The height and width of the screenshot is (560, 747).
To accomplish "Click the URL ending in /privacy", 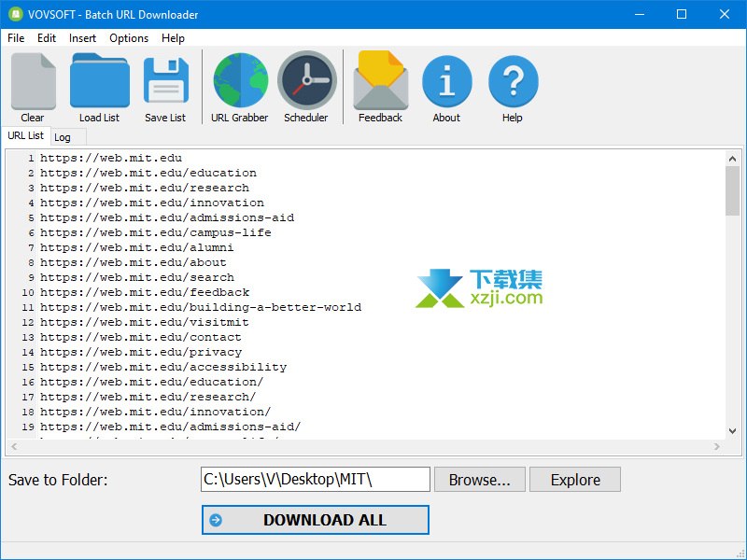I will point(141,352).
